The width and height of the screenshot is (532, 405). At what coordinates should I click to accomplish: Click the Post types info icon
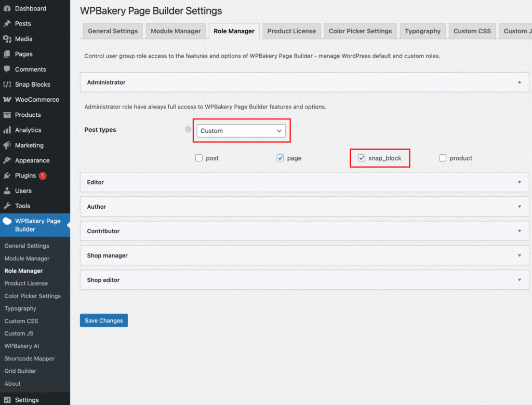coord(188,130)
